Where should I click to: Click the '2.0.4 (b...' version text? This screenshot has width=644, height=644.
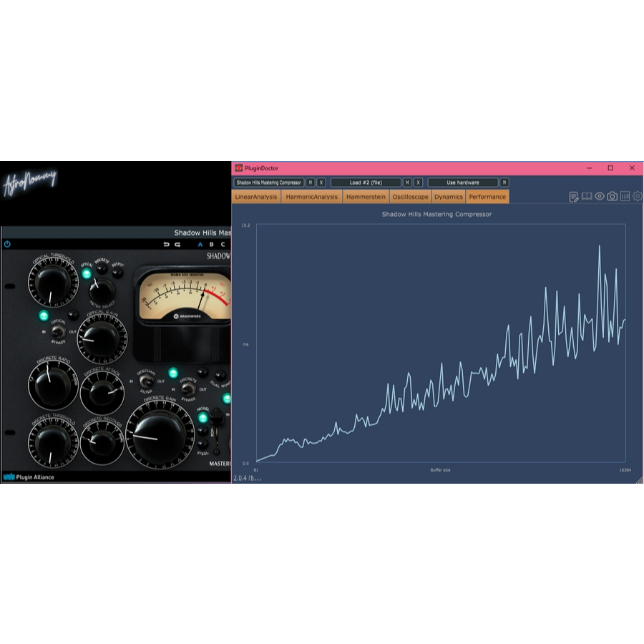coord(247,478)
